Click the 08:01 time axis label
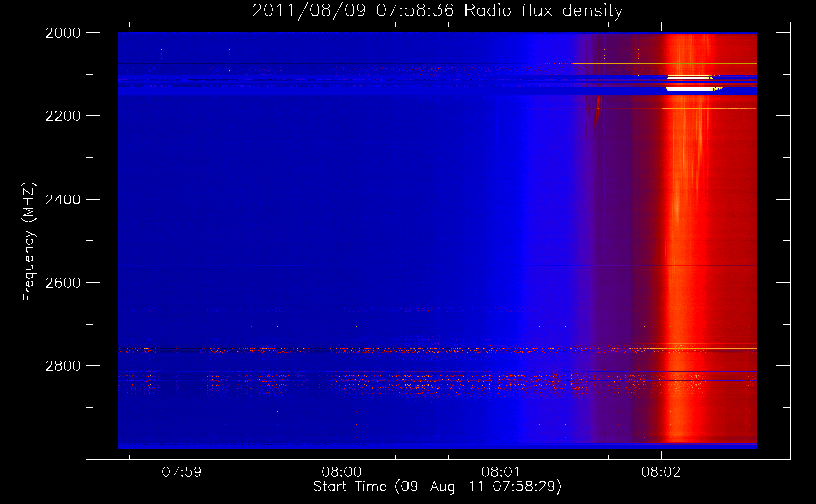 [x=501, y=472]
